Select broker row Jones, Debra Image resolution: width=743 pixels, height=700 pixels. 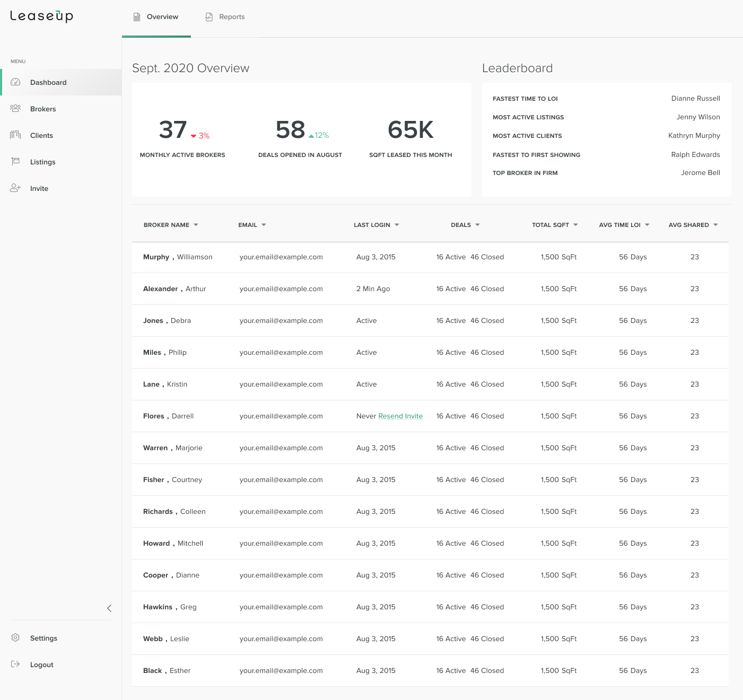(x=430, y=321)
